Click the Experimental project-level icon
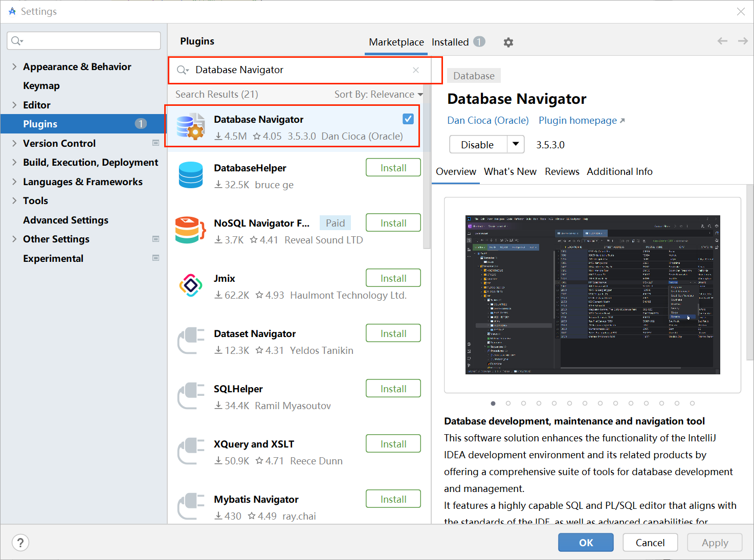Viewport: 754px width, 560px height. point(156,258)
